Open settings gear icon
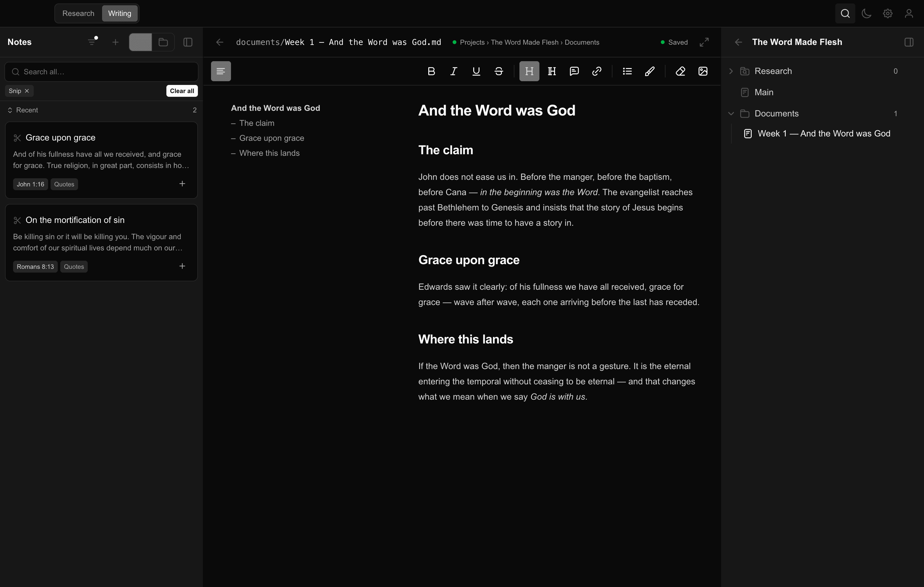Screen dimensions: 924x587 click(x=887, y=13)
